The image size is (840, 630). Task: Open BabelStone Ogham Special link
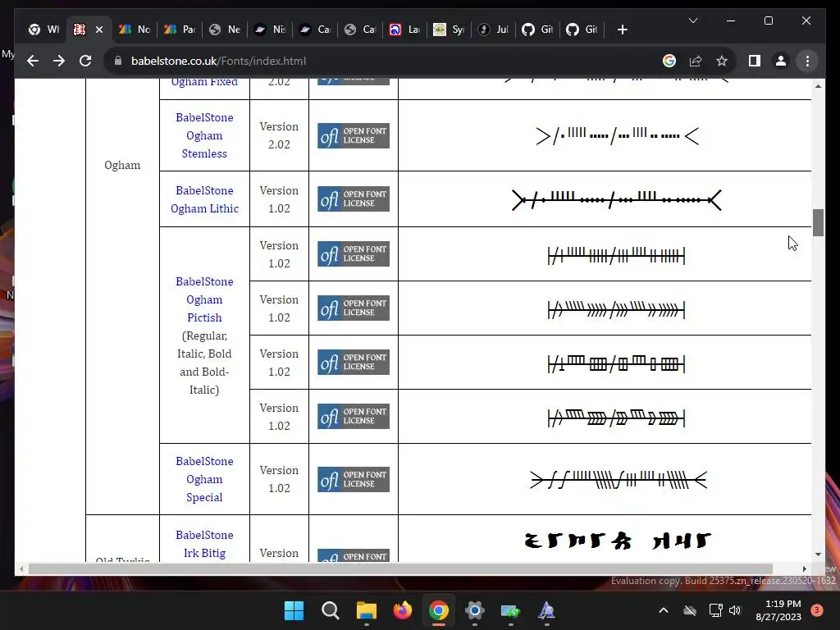click(204, 479)
